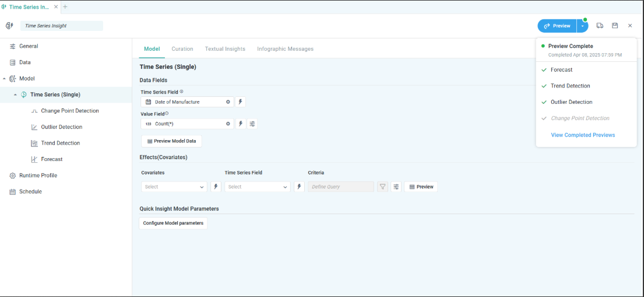
Task: Collapse the Time Series (Single) tree node
Action: (x=15, y=95)
